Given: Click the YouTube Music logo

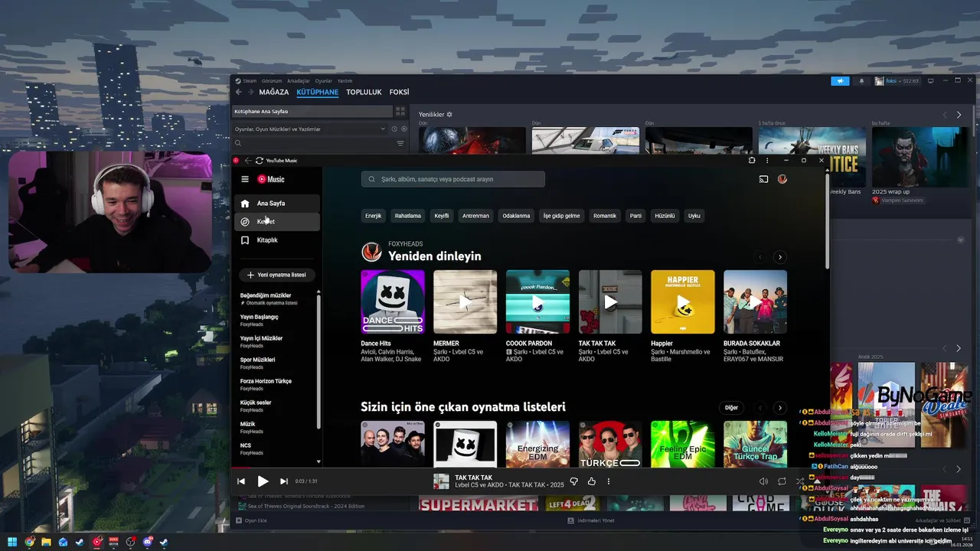Looking at the screenshot, I should pyautogui.click(x=271, y=179).
